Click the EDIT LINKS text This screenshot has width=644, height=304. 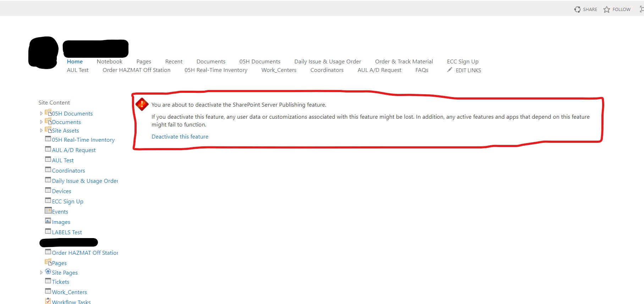point(468,70)
